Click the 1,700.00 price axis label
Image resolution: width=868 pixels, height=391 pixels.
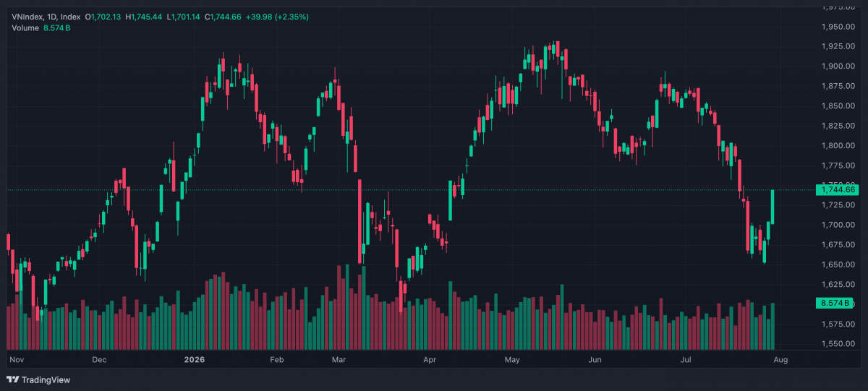840,225
